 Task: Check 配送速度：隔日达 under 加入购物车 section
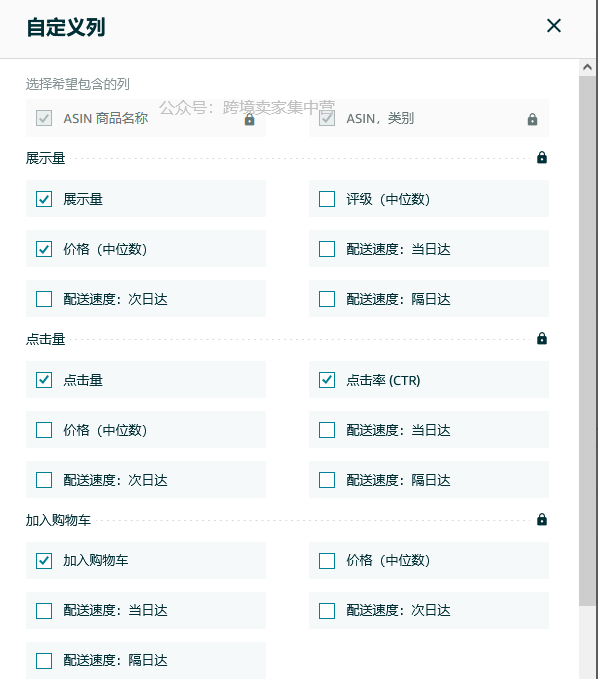(x=44, y=661)
